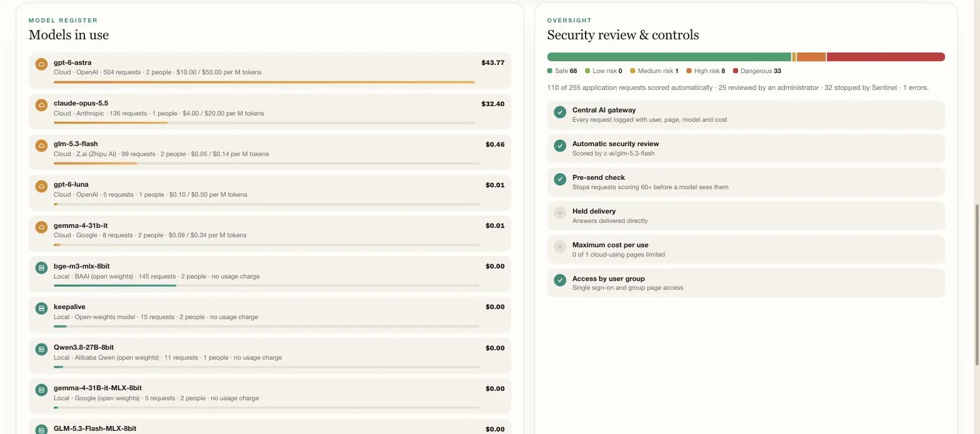The width and height of the screenshot is (980, 434).
Task: Click the inactive circle icon for Held delivery
Action: click(560, 213)
